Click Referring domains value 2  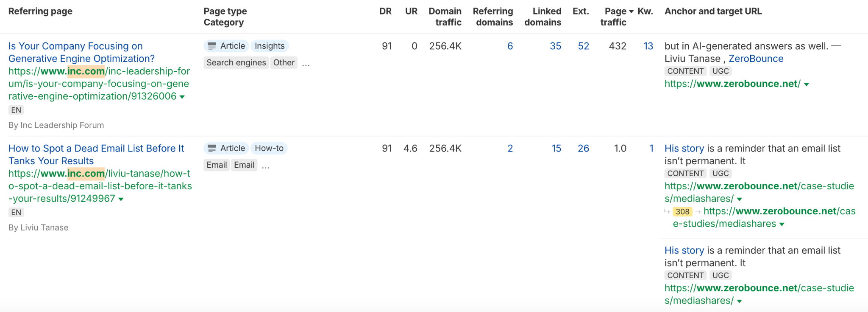coord(510,148)
